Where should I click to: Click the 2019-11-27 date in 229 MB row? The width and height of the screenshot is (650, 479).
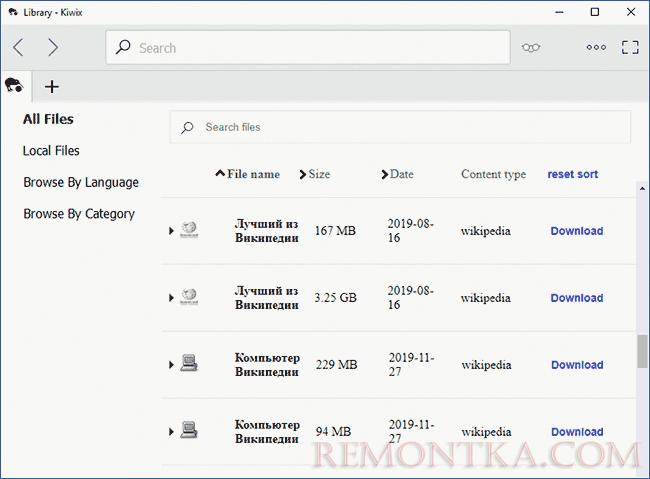411,365
